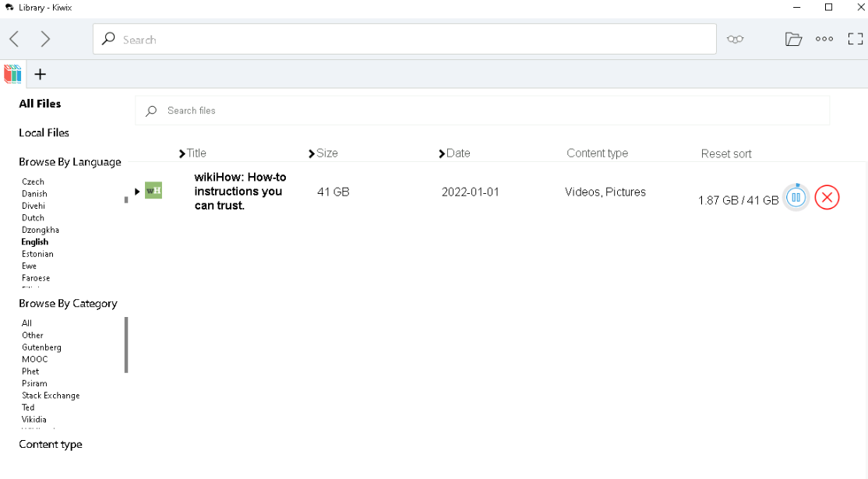Click Reset sort
The image size is (868, 479).
click(725, 153)
